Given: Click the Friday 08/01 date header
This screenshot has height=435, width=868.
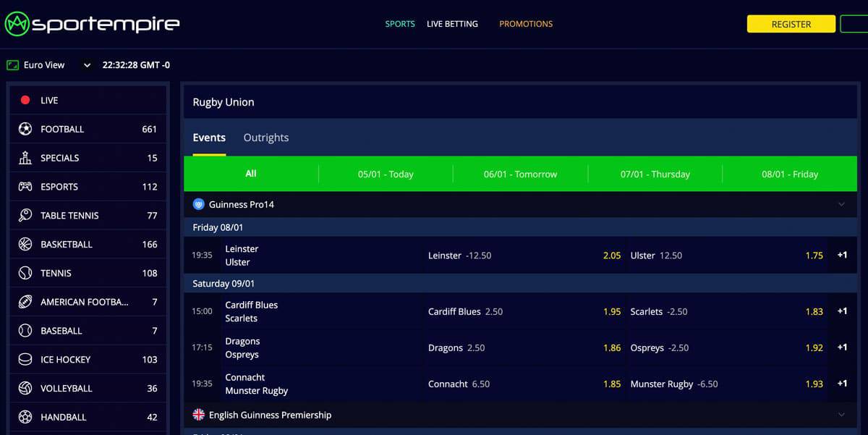Looking at the screenshot, I should (218, 227).
